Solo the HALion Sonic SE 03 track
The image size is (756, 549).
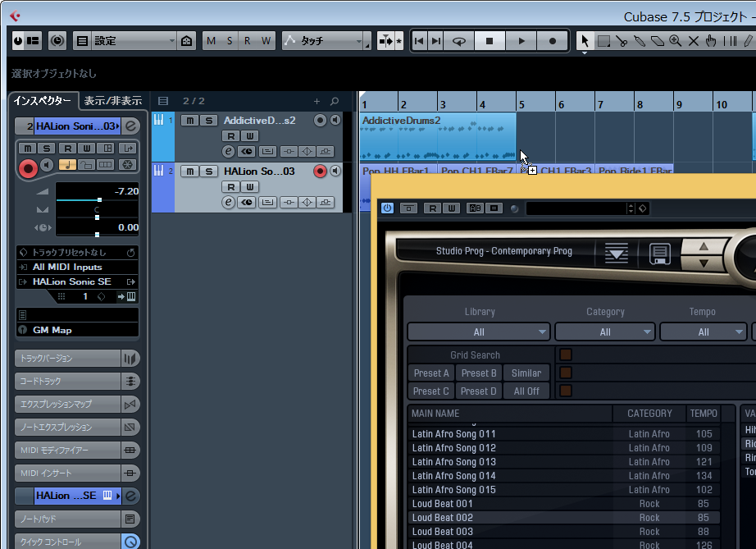pos(209,172)
